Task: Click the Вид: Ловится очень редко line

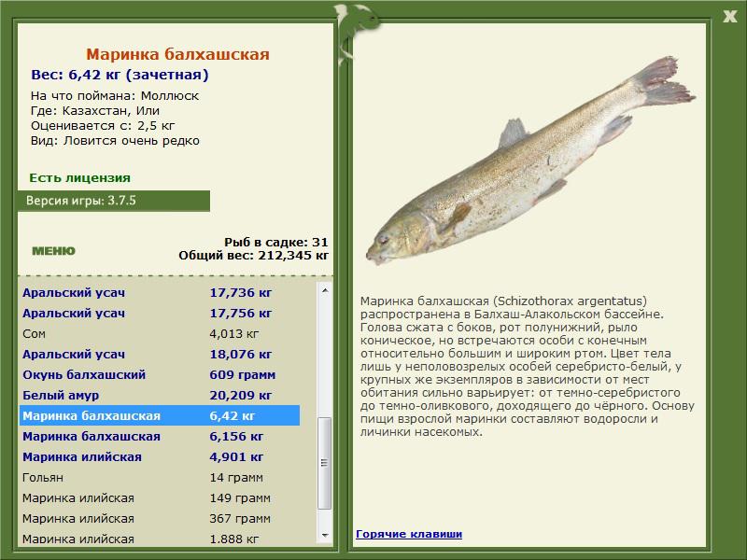Action: pos(115,141)
